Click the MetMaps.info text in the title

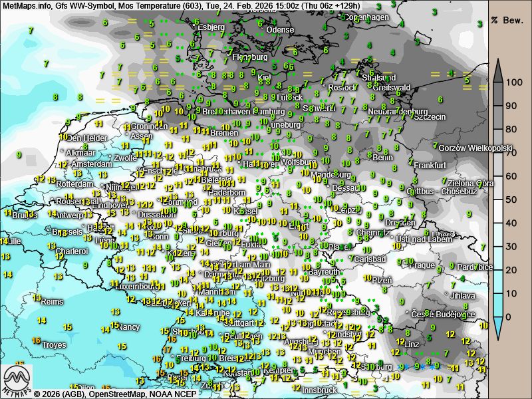[27, 5]
